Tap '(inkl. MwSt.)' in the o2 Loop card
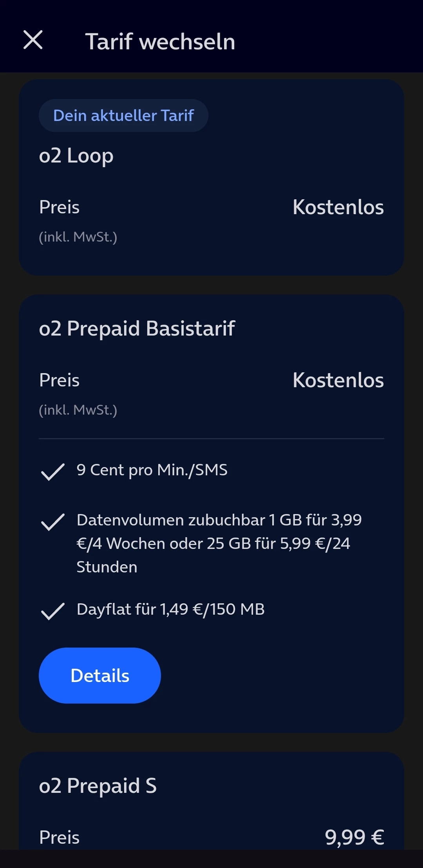 pyautogui.click(x=78, y=237)
